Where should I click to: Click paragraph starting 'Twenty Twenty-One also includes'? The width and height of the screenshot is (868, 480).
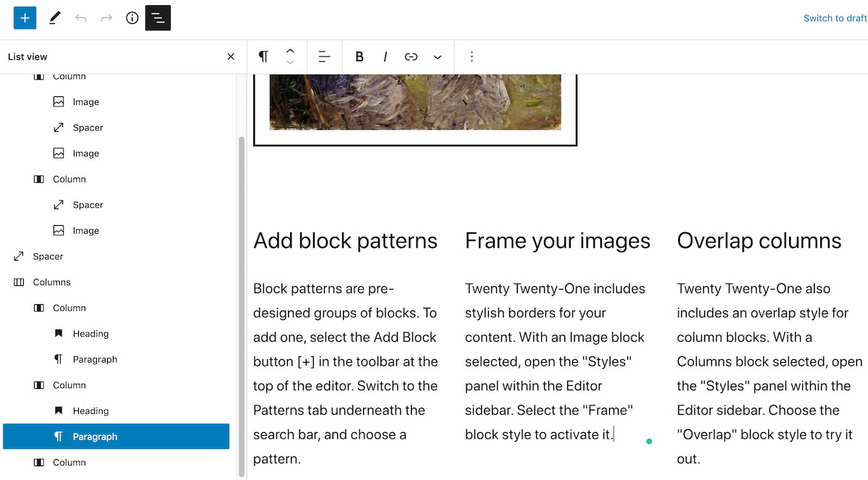(770, 374)
